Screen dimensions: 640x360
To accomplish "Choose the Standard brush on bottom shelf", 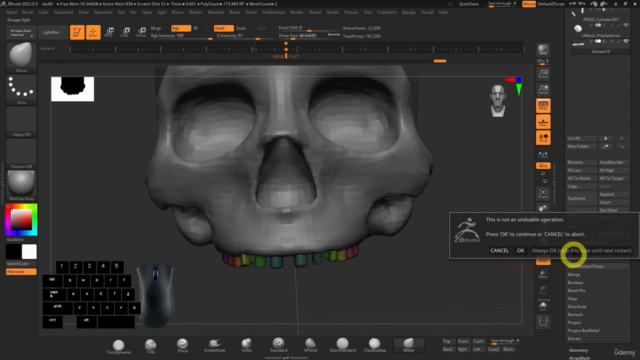I will 278,346.
